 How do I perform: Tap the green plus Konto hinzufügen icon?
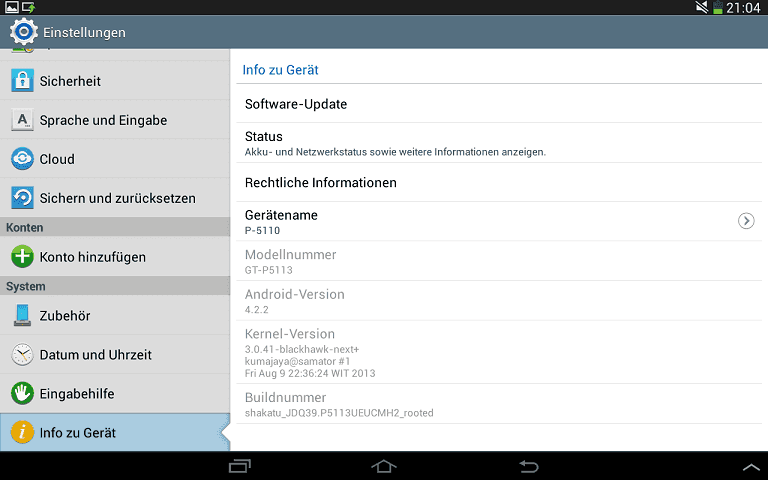[x=23, y=257]
